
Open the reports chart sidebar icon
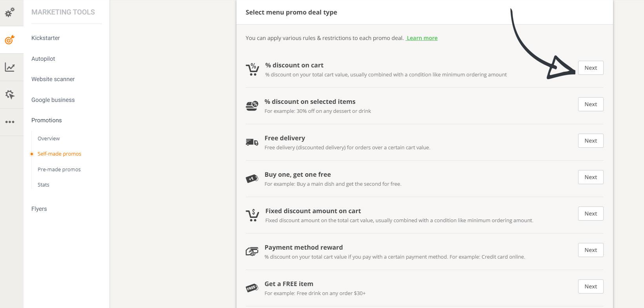coord(10,67)
